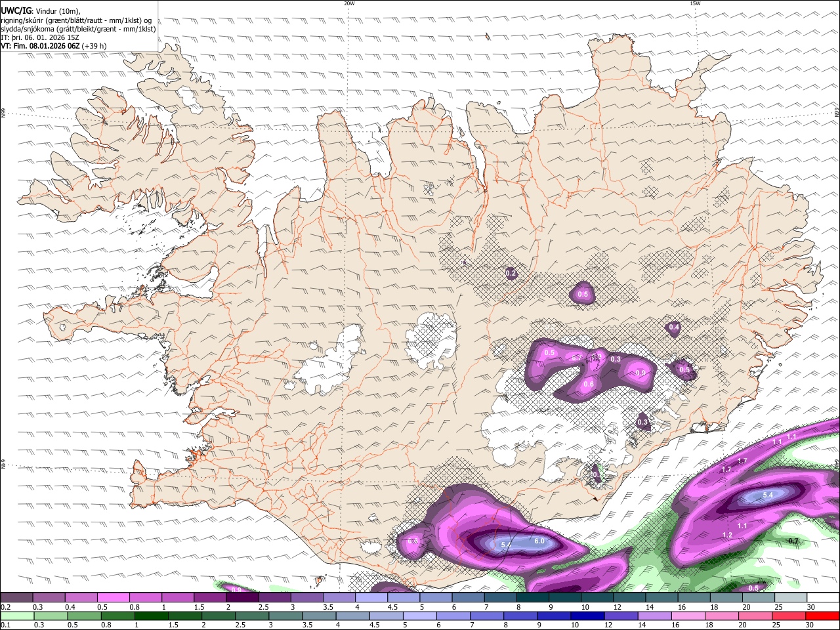Pick the violet 12 rain scale swatch

pos(621,616)
